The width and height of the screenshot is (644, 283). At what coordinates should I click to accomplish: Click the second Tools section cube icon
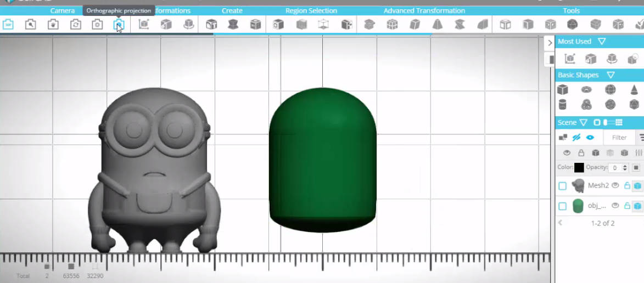click(528, 25)
